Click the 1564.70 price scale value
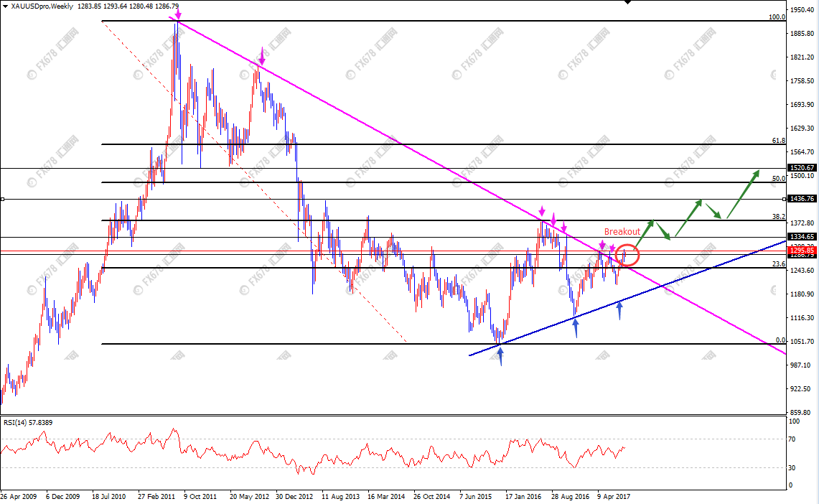Screen dimensions: 819x504 coord(802,152)
